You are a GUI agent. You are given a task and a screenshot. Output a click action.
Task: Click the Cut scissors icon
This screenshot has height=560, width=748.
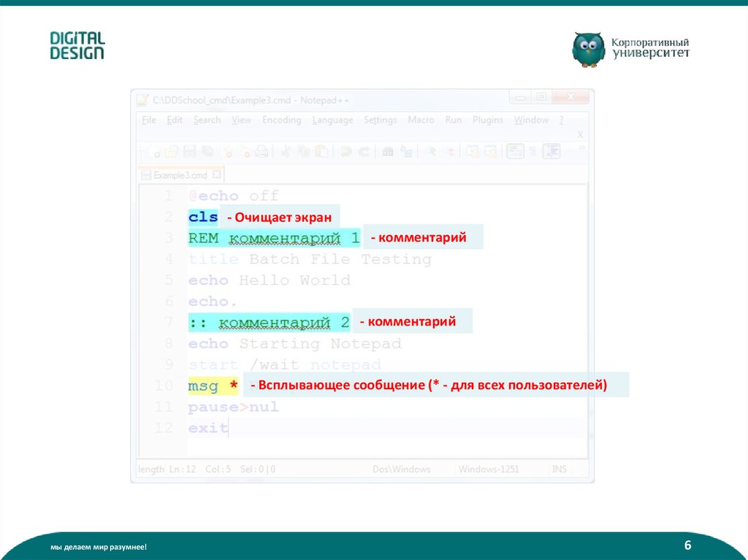pyautogui.click(x=286, y=152)
